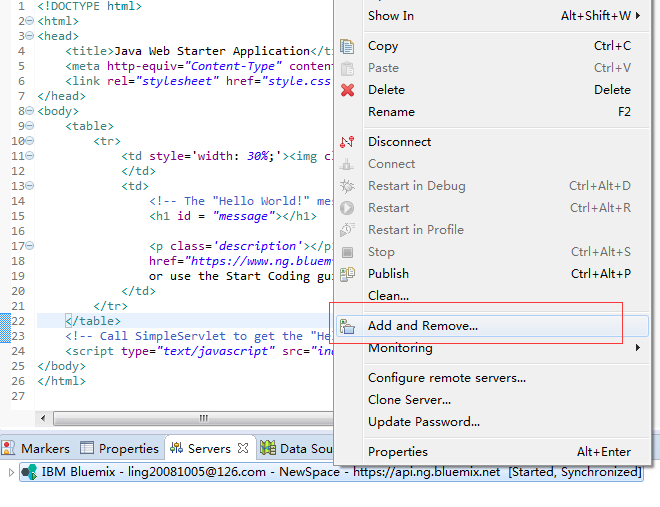Switch to the Data Source tab
The height and width of the screenshot is (507, 660).
point(296,449)
